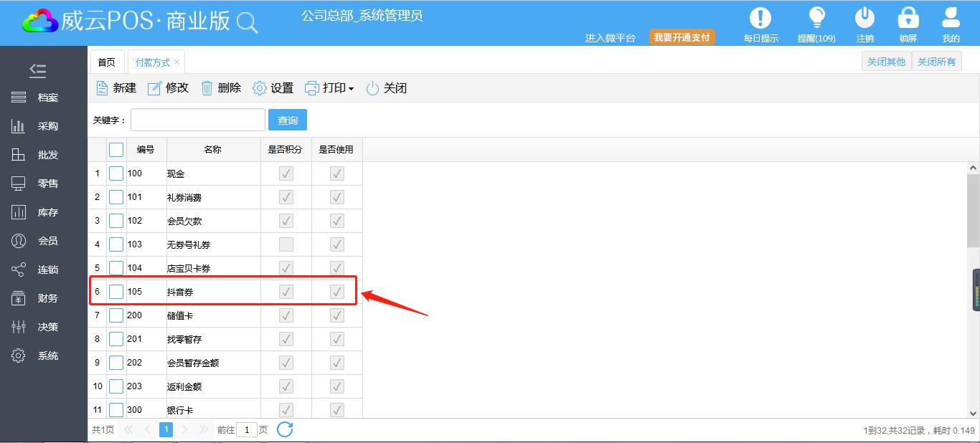Click the refresh icon in pagination bar

tap(285, 429)
